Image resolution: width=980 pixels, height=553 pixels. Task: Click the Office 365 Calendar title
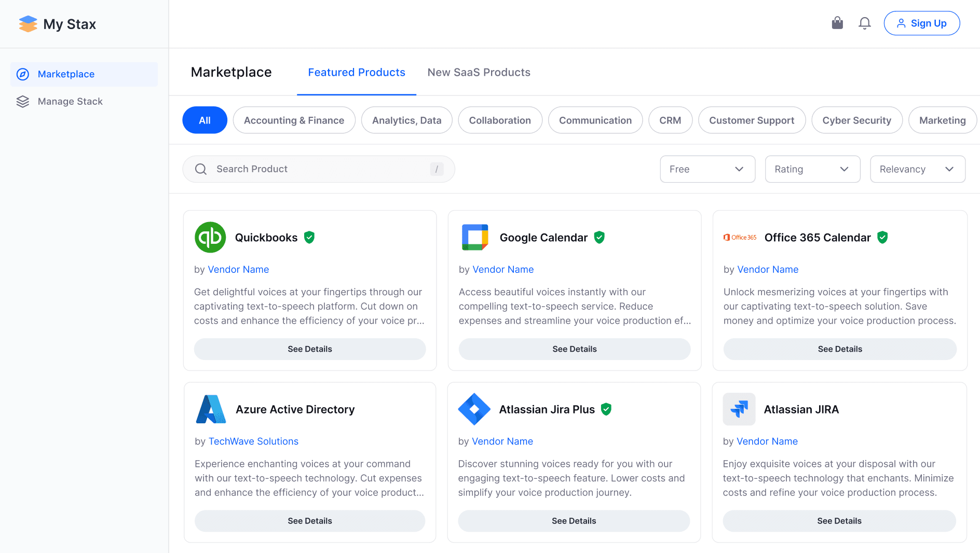click(x=818, y=238)
